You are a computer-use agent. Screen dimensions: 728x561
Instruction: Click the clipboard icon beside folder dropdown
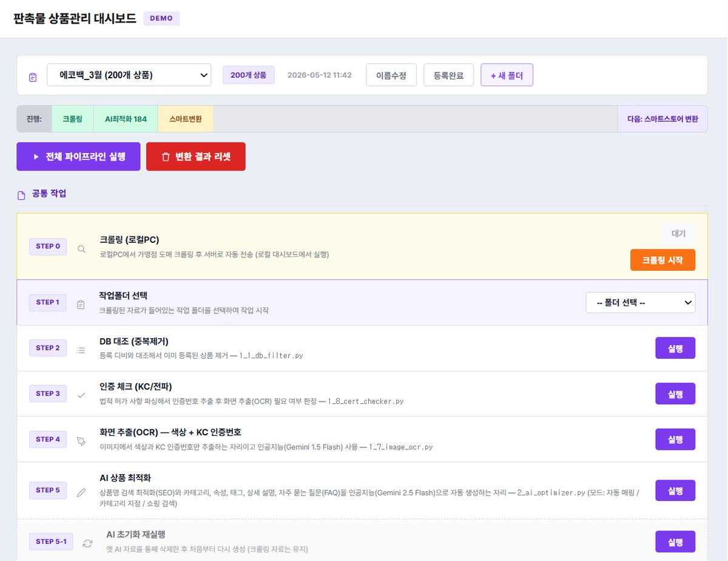point(33,78)
